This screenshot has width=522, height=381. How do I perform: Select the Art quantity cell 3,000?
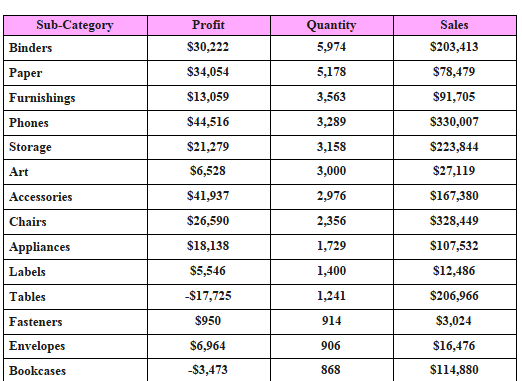click(x=332, y=172)
